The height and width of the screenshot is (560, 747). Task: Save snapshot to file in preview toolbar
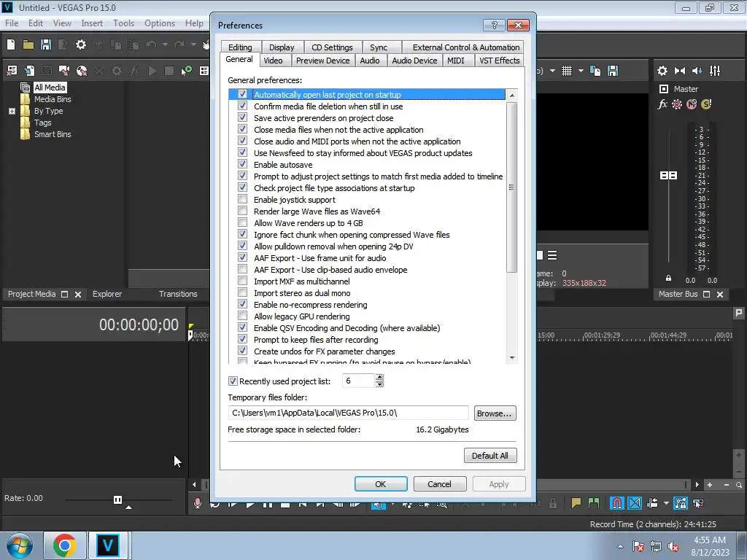[x=613, y=71]
